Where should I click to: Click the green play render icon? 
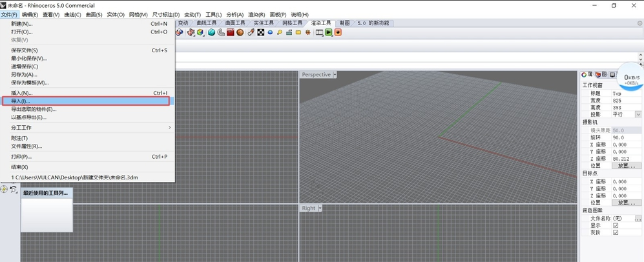click(x=329, y=32)
